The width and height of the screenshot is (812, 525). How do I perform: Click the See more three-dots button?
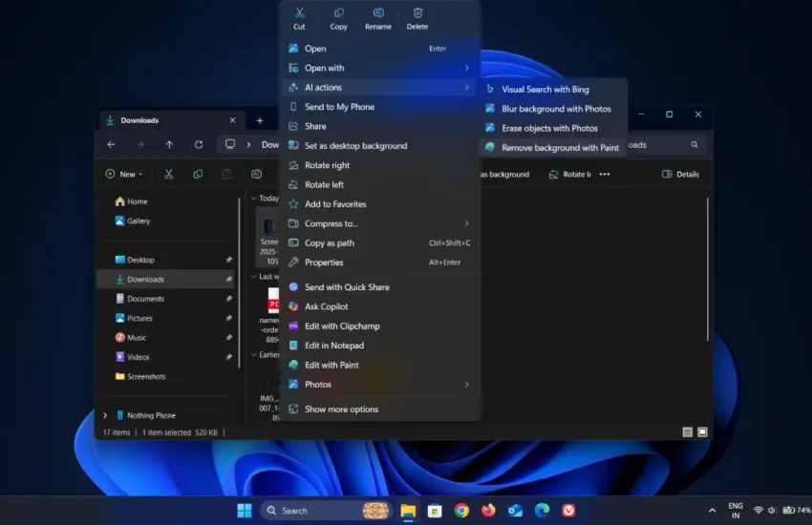tap(605, 175)
